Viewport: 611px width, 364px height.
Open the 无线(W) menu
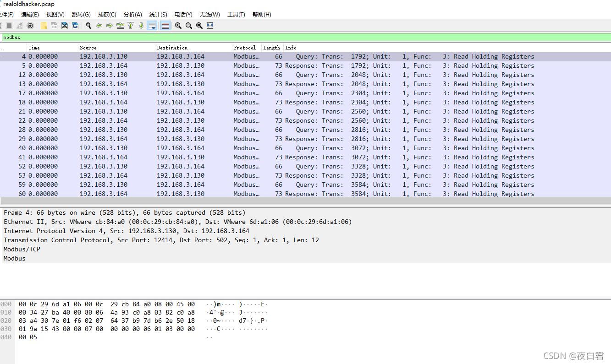[210, 15]
